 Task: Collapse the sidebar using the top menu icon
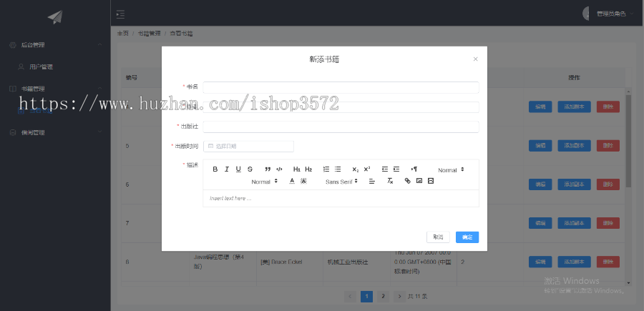coord(120,14)
